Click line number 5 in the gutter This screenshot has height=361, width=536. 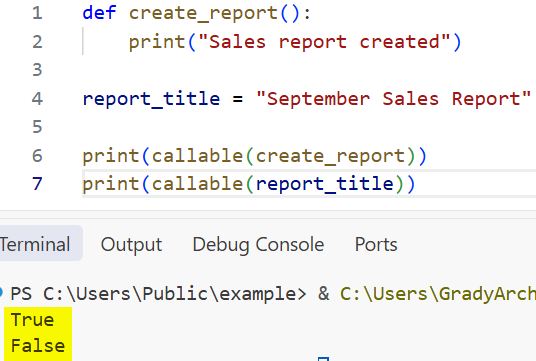tap(37, 127)
